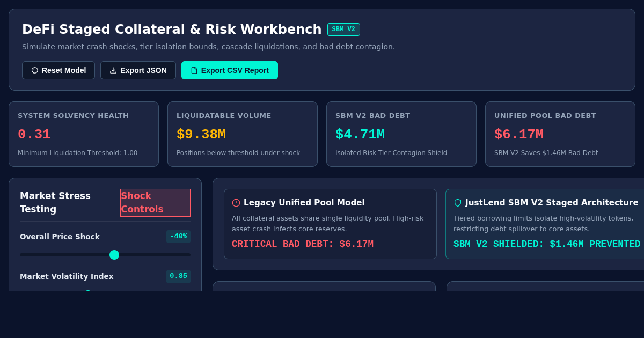The height and width of the screenshot is (338, 644).
Task: Click the shield icon beside JustLend SBM V2
Action: 458,203
